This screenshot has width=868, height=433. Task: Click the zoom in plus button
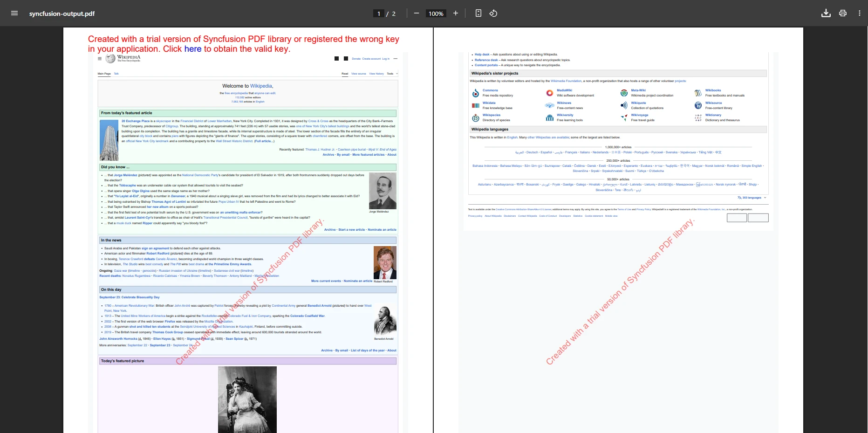click(456, 13)
